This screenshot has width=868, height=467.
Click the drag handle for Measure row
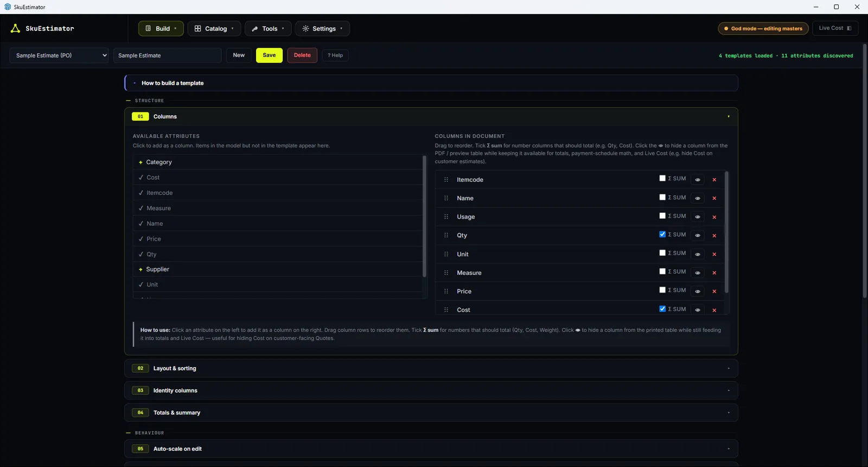tap(446, 273)
